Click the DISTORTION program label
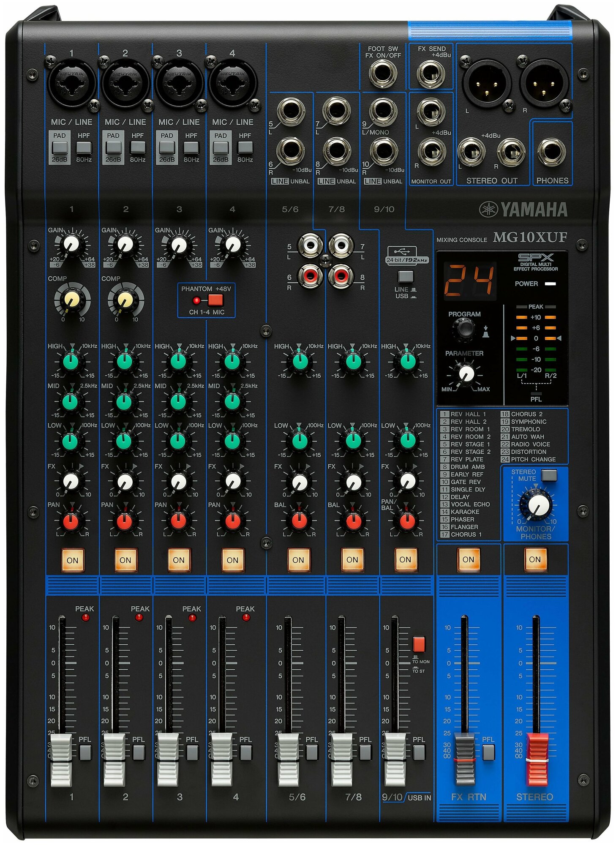The width and height of the screenshot is (616, 845). pos(524,452)
